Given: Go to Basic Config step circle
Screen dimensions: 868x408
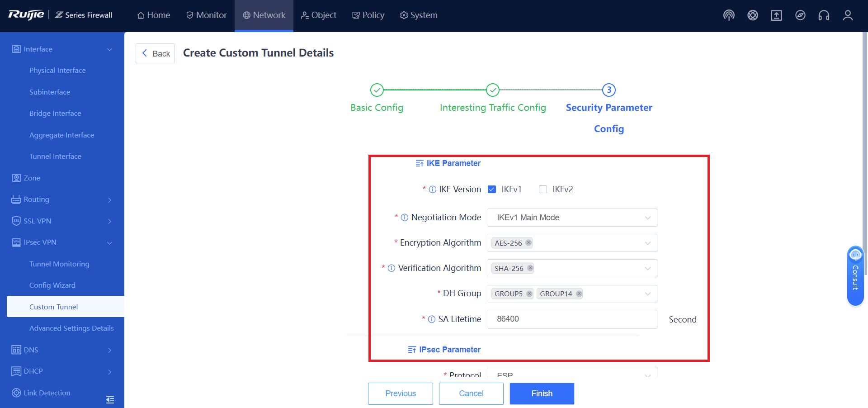Looking at the screenshot, I should point(377,90).
